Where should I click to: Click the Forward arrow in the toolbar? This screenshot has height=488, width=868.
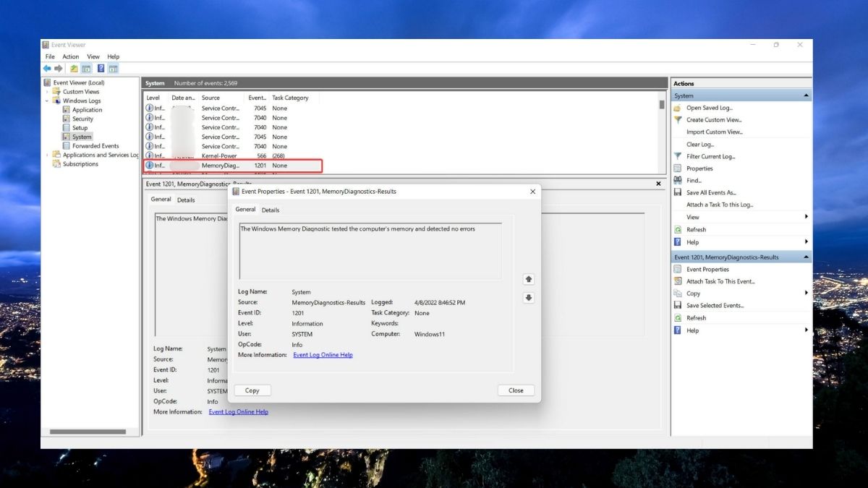59,69
